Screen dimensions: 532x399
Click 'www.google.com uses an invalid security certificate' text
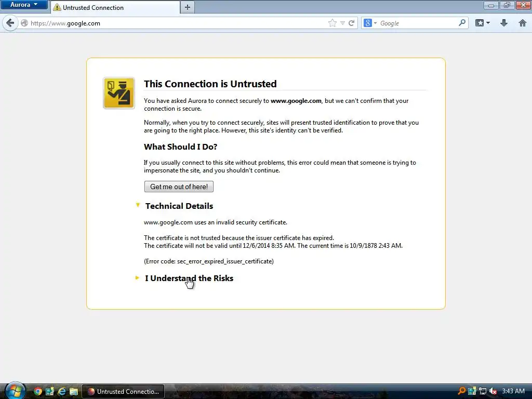(216, 222)
